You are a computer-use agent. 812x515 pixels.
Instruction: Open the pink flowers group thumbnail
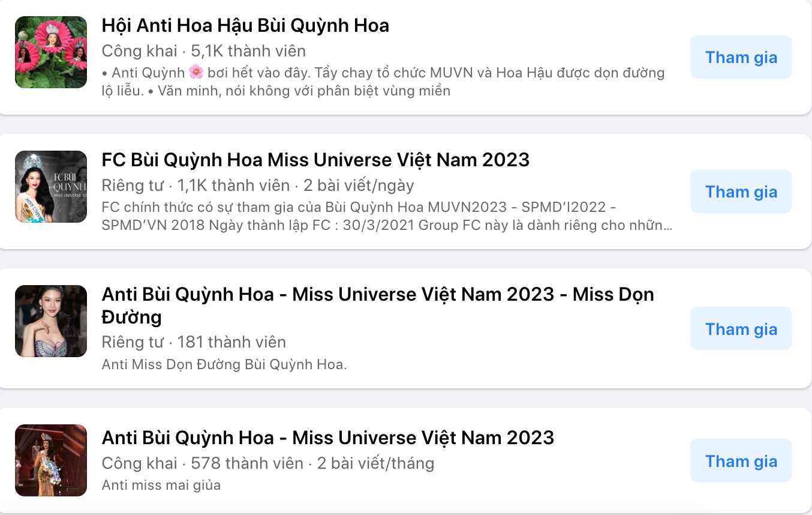coord(51,52)
